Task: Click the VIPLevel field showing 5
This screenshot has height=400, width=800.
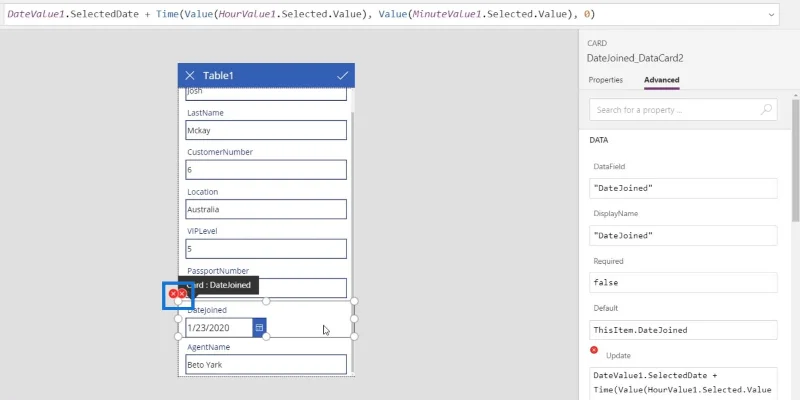Action: click(266, 249)
